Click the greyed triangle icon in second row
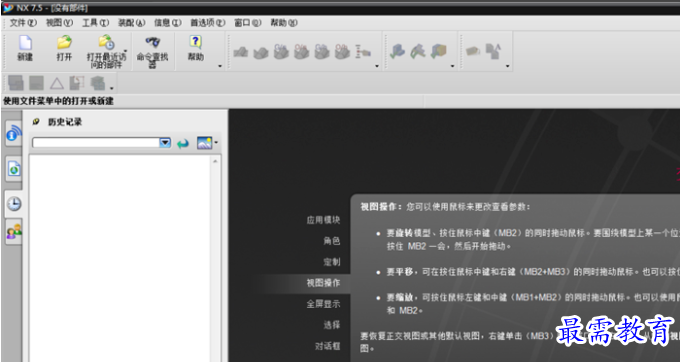This screenshot has height=362, width=680. (x=57, y=83)
